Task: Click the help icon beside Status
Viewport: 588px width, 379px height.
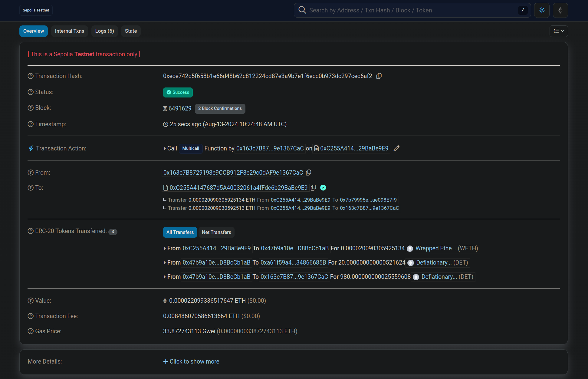Action: (x=31, y=92)
